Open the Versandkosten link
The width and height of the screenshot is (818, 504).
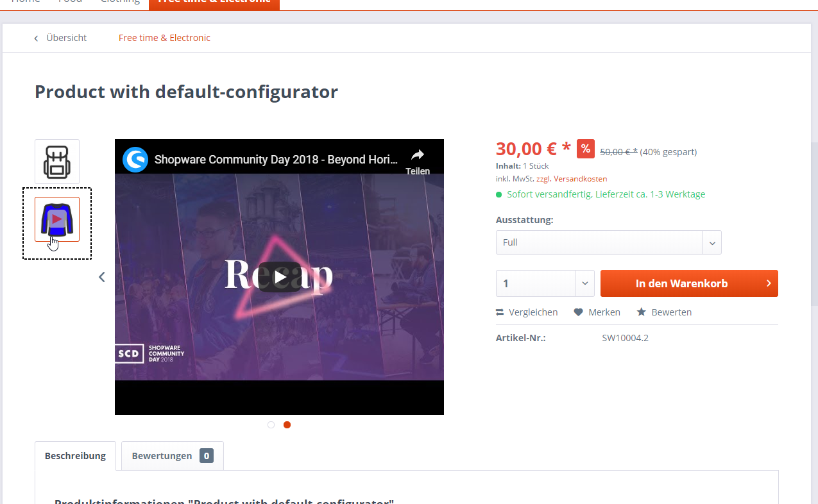581,179
